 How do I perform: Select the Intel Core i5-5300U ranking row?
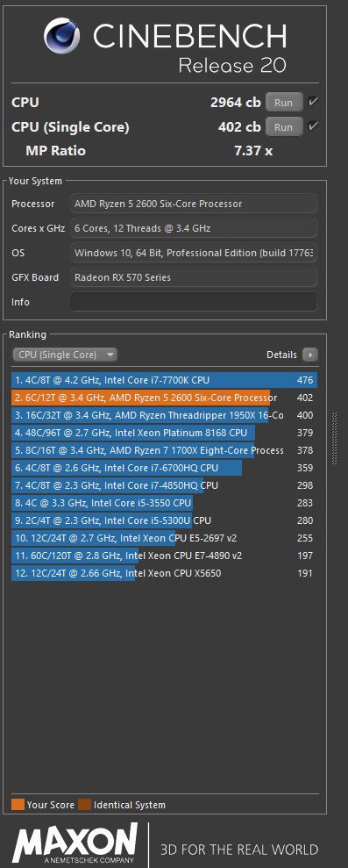pos(164,520)
